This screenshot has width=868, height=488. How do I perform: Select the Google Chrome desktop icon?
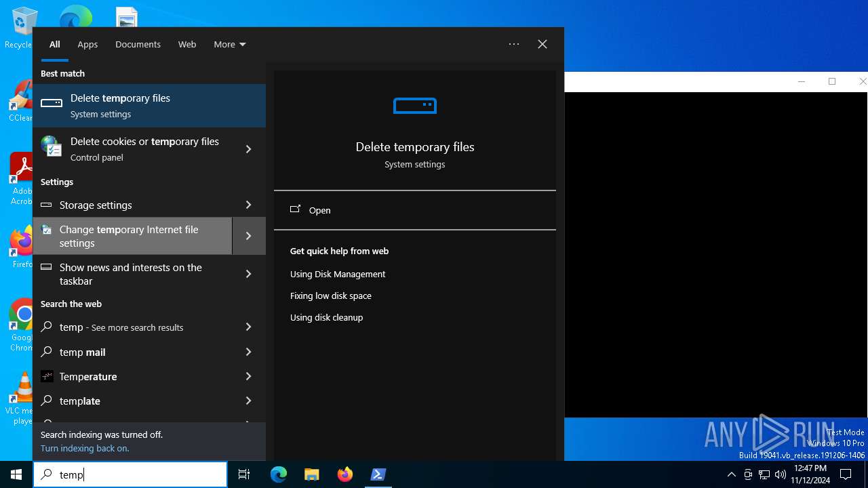20,325
